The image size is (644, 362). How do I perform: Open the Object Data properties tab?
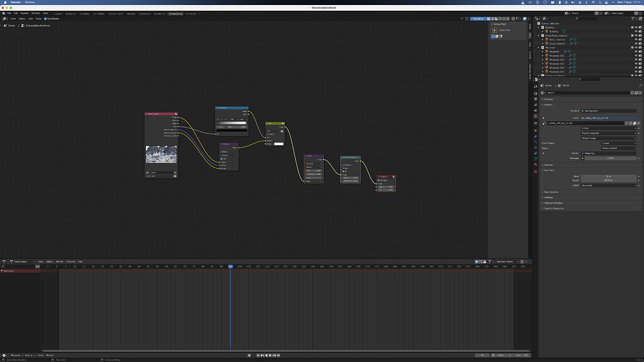point(536,159)
